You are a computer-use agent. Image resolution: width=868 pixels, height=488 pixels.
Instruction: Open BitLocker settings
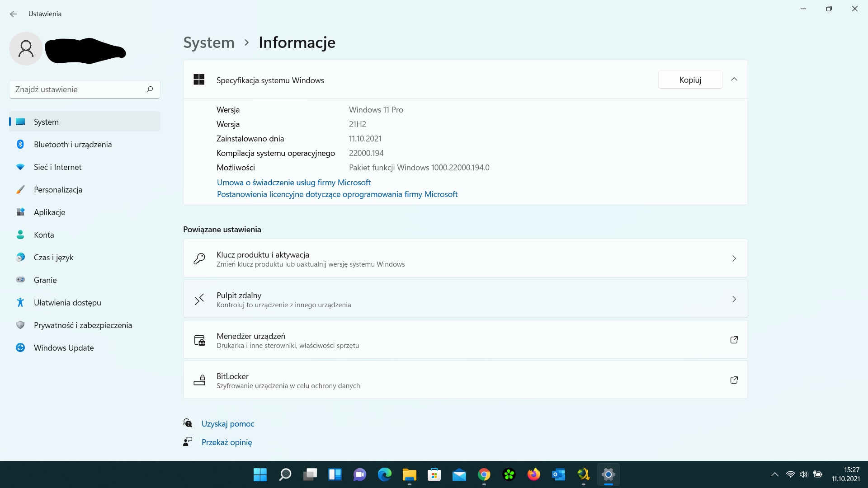(x=465, y=380)
